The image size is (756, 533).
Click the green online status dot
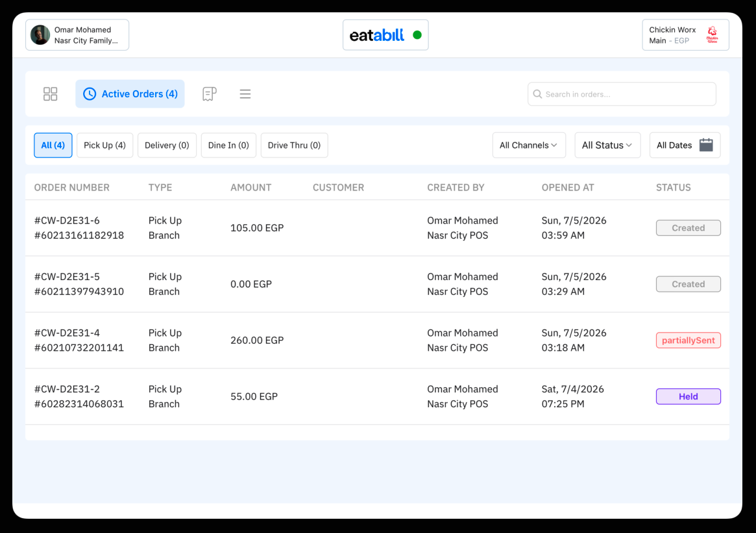click(x=417, y=35)
